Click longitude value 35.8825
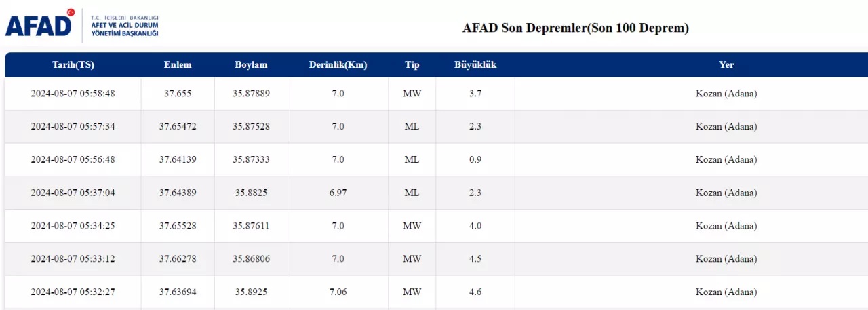868x310 pixels. [251, 193]
